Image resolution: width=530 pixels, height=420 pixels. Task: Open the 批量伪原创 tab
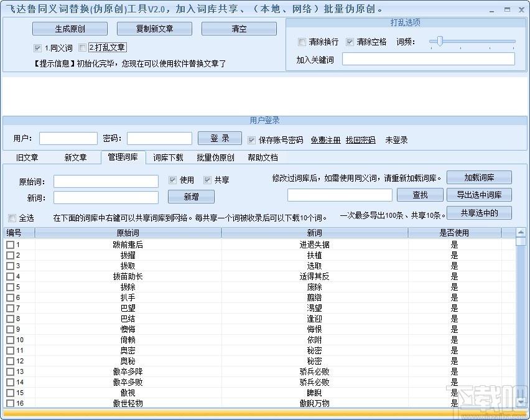pyautogui.click(x=215, y=157)
